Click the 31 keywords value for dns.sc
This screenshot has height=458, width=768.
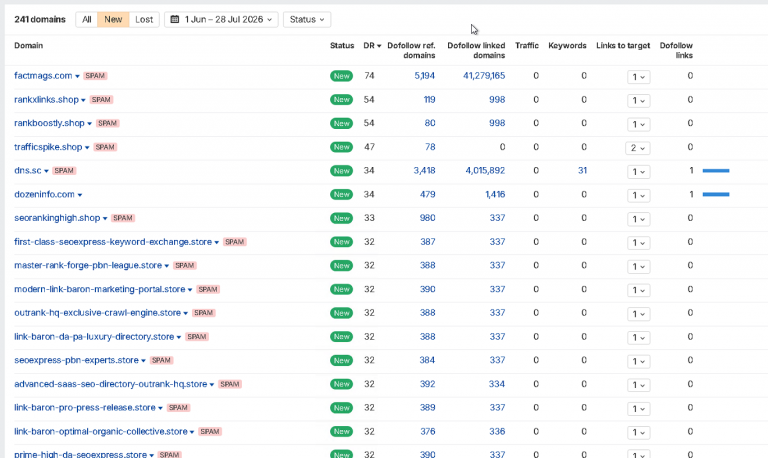[x=582, y=171]
